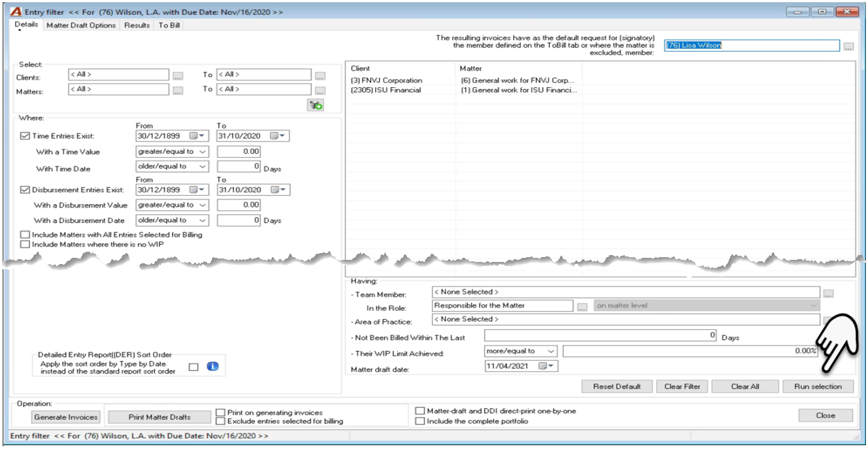Open the Results tab

(x=137, y=26)
